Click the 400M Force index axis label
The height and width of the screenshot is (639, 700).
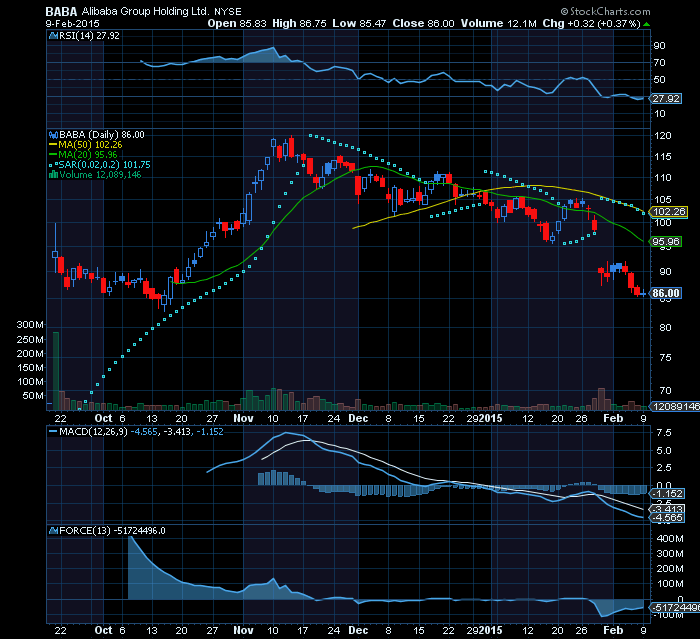tap(670, 539)
